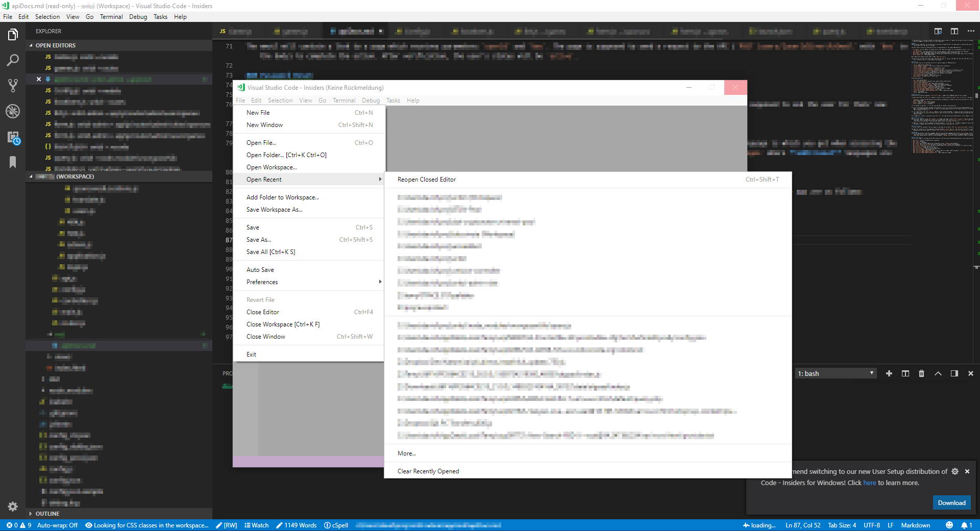Viewport: 980px width, 531px height.
Task: Open the preview to the side icon
Action: tap(938, 31)
